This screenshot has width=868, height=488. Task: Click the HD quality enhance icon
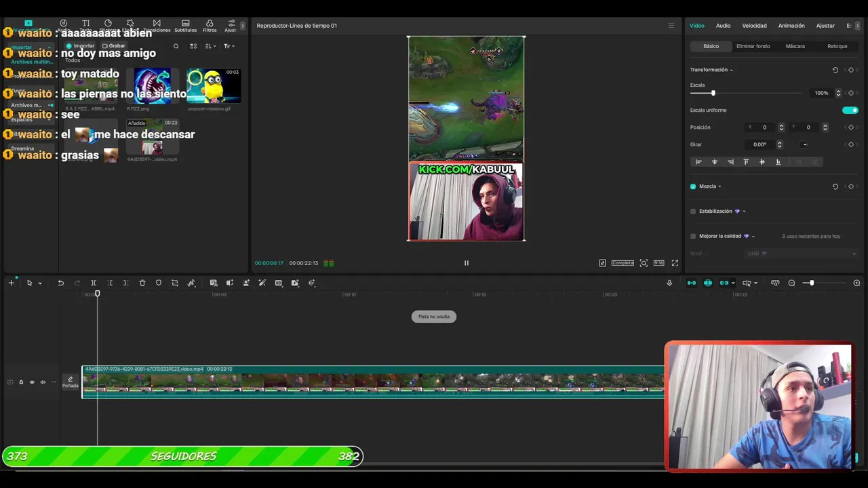coord(279,283)
